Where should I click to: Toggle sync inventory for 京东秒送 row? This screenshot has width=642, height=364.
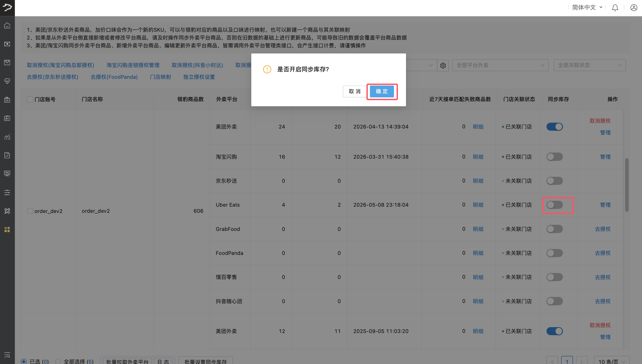[x=554, y=181]
